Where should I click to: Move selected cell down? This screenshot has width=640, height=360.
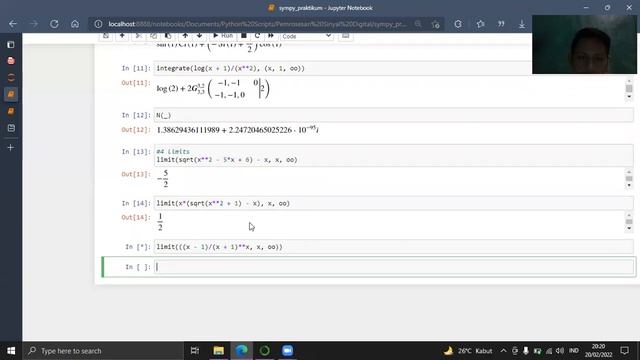[x=199, y=36]
